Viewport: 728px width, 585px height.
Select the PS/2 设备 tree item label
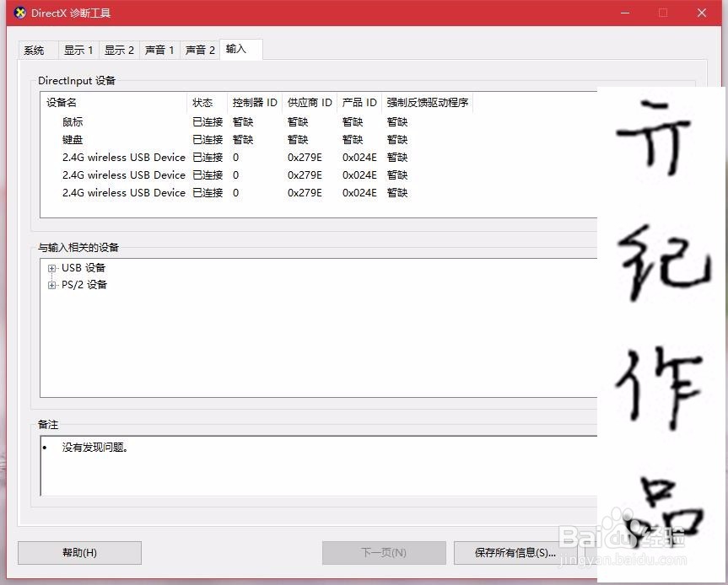pos(84,284)
